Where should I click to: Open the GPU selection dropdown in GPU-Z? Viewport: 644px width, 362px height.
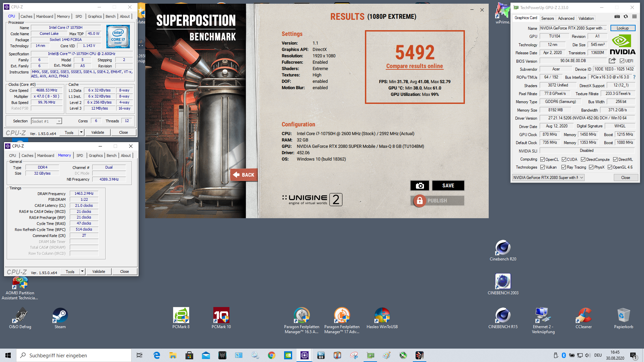tap(548, 178)
